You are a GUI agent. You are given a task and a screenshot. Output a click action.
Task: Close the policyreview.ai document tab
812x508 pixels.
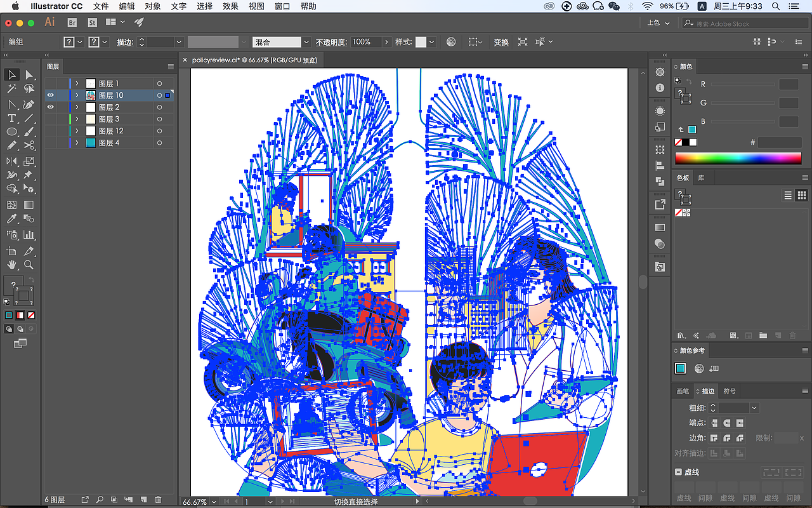(185, 60)
